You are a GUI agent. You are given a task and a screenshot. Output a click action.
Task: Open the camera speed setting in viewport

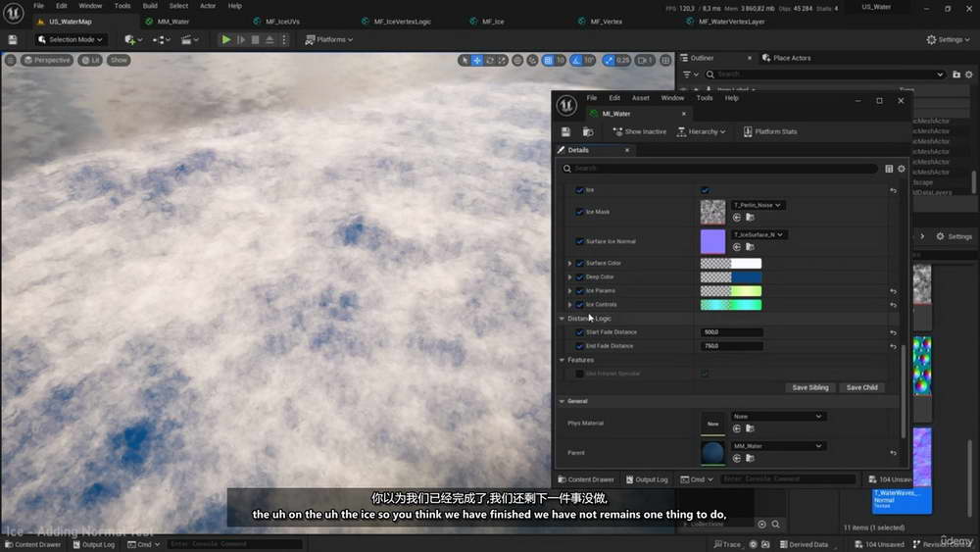click(x=645, y=60)
